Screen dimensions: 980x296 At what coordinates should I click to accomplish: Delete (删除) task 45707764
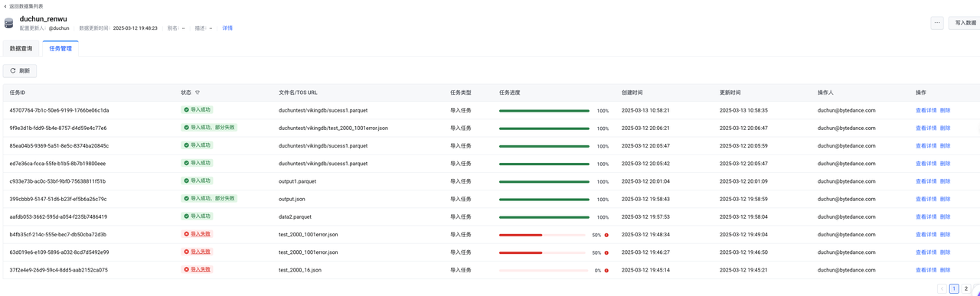945,110
